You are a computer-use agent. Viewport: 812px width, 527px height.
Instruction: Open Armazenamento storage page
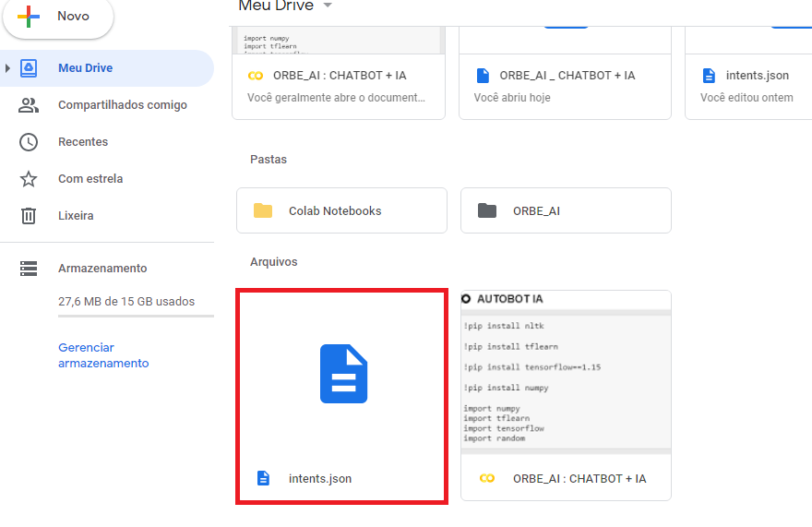tap(102, 269)
